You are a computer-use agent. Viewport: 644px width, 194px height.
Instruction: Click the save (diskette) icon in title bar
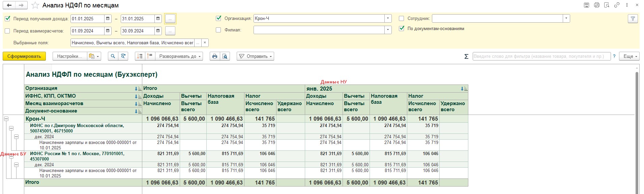586,5
